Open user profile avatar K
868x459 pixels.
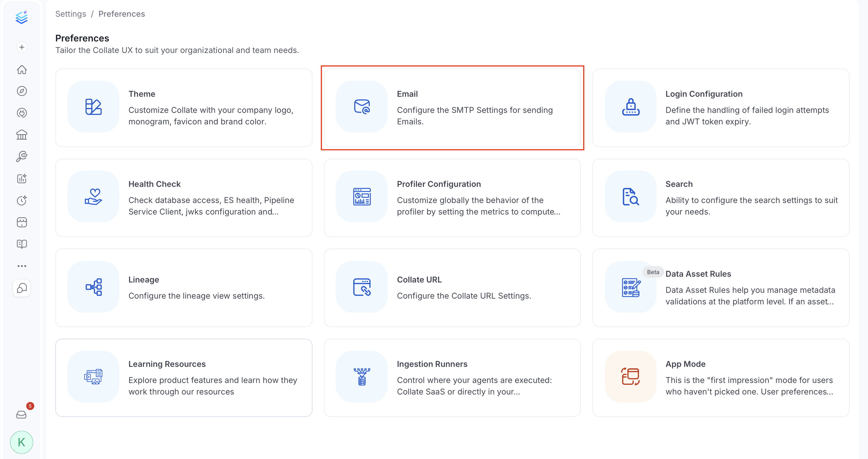22,442
